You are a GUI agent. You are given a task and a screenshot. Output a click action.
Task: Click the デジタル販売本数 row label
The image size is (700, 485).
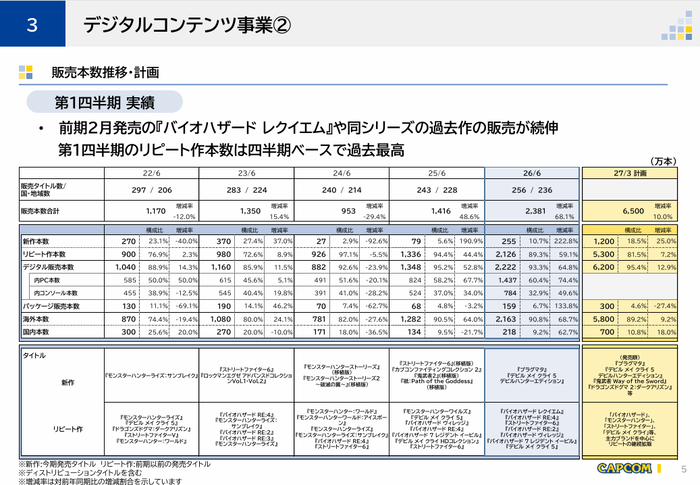[48, 267]
